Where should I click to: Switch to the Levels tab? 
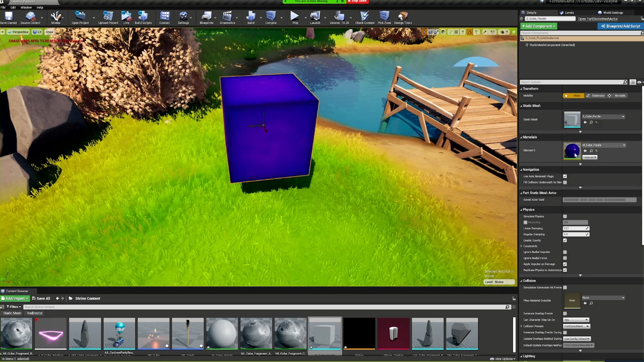569,13
